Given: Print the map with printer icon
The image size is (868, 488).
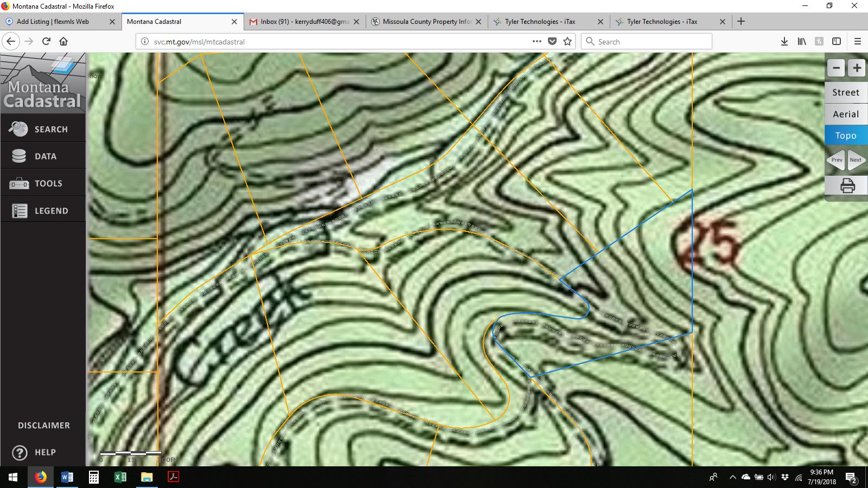Looking at the screenshot, I should point(847,186).
